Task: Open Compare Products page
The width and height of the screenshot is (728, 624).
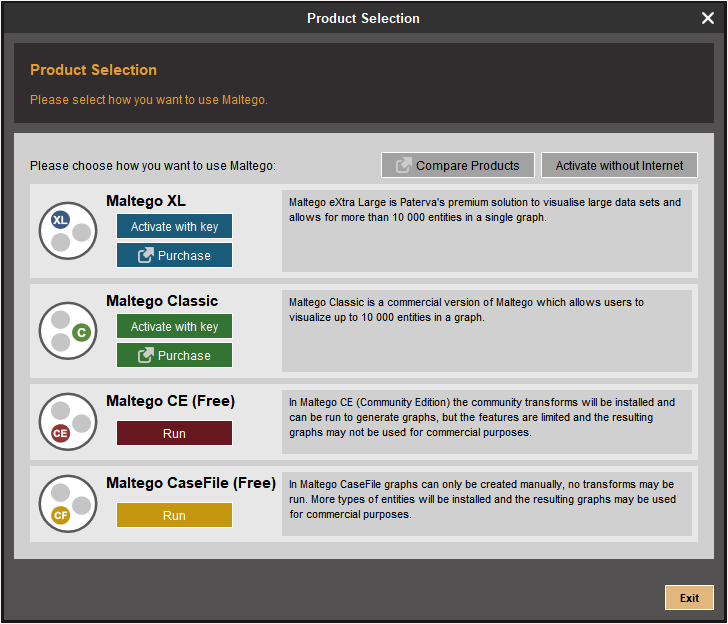Action: click(x=458, y=165)
